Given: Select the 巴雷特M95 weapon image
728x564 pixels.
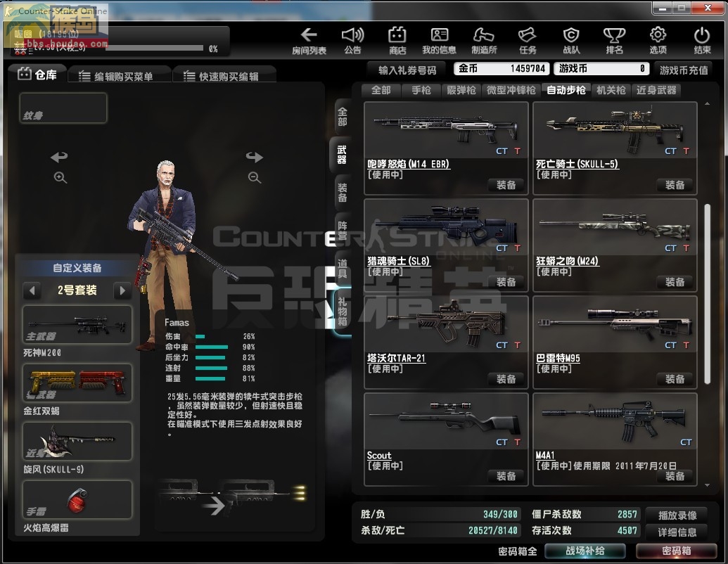Looking at the screenshot, I should point(614,323).
